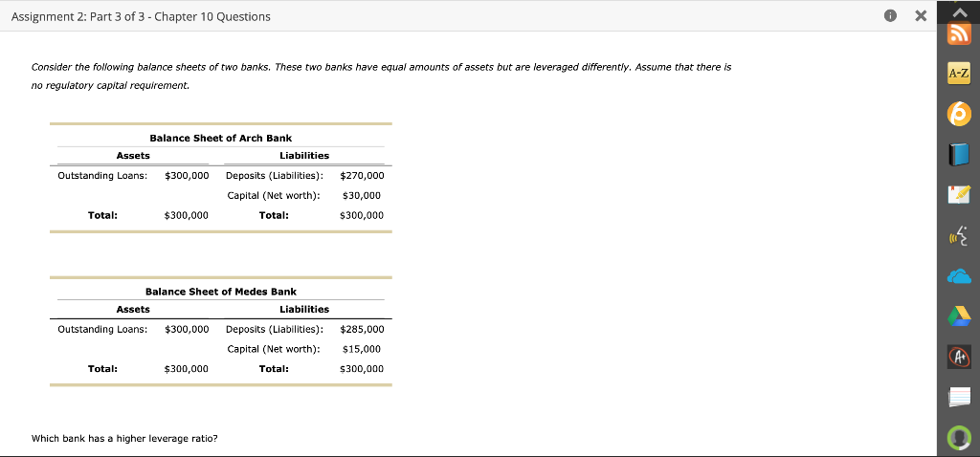Click Arch Bank's 'Liabilities' column header

pos(304,156)
